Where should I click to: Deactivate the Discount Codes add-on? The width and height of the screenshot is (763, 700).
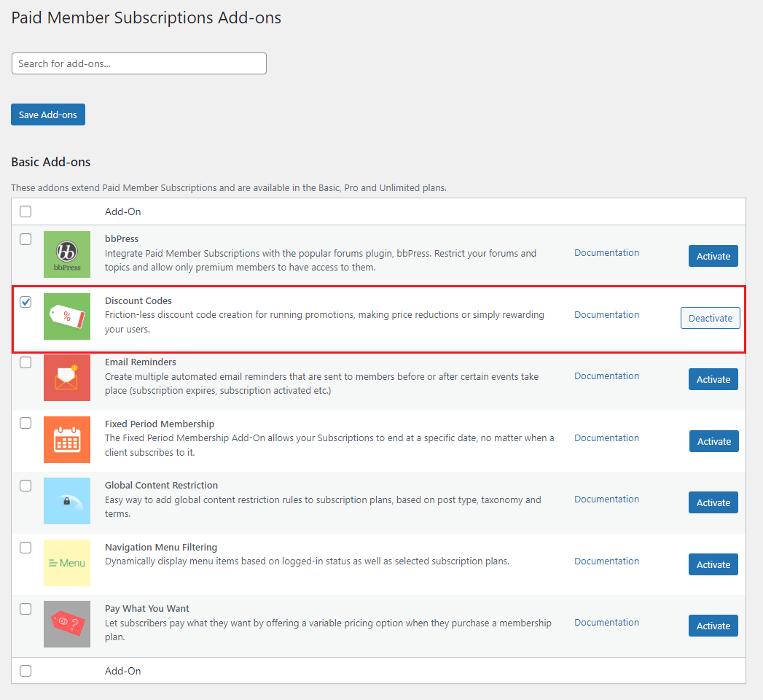tap(710, 318)
